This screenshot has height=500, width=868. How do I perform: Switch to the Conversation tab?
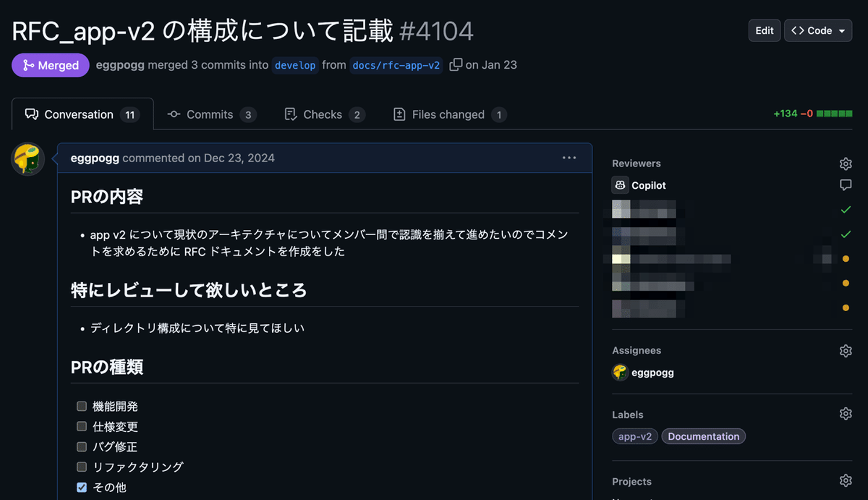coord(83,114)
